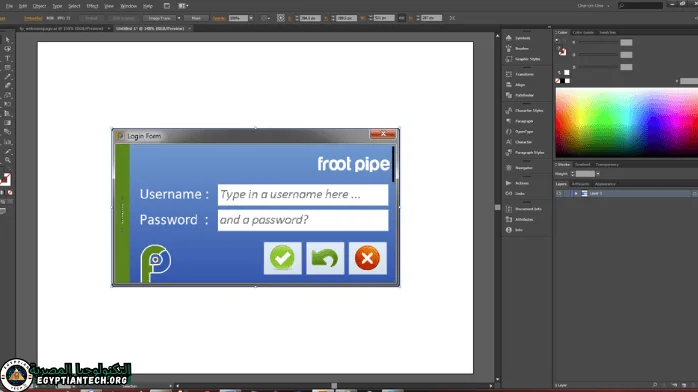Select the Column Graph tool
This screenshot has width=698, height=392.
coord(8,142)
